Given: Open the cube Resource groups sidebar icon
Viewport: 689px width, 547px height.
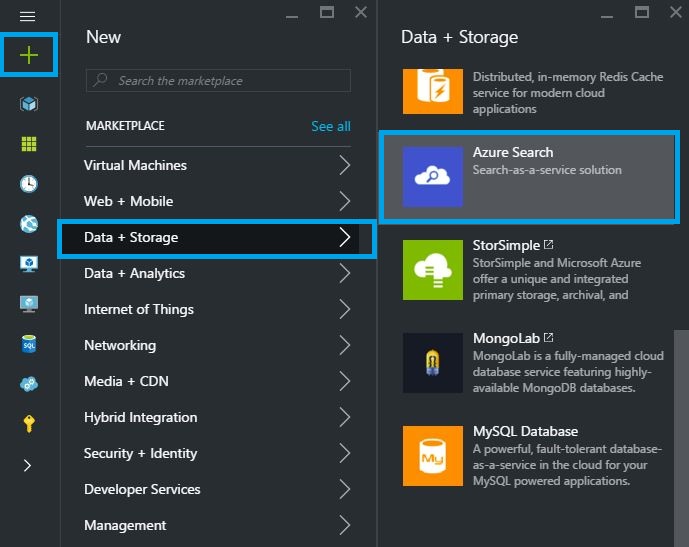Looking at the screenshot, I should pyautogui.click(x=29, y=104).
